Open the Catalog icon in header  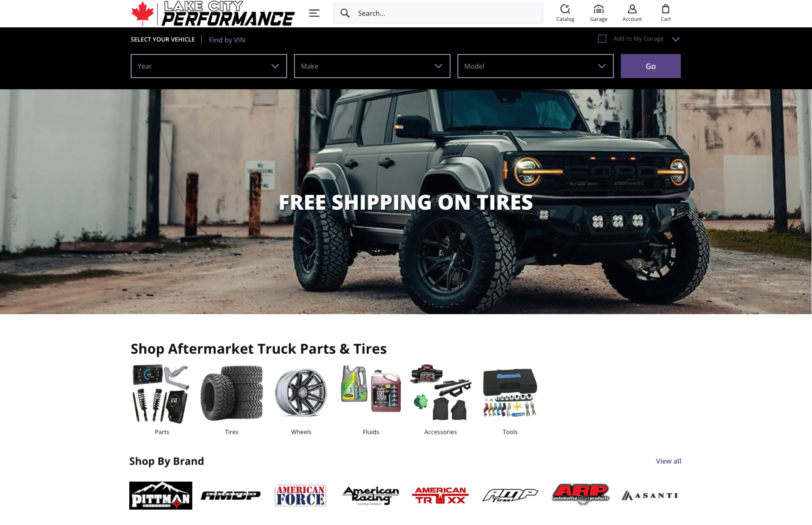(x=565, y=13)
